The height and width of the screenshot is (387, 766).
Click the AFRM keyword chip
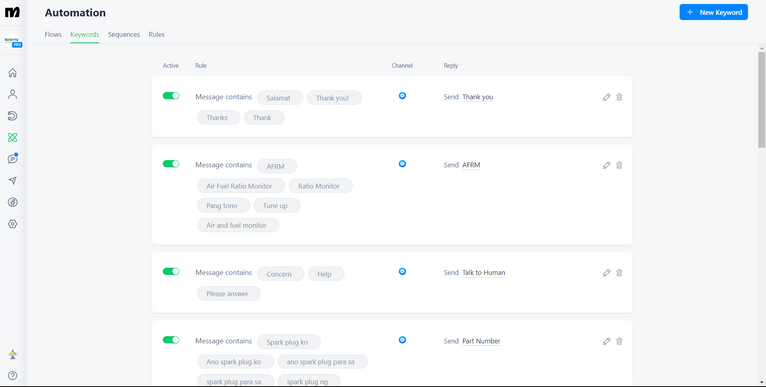pos(277,166)
